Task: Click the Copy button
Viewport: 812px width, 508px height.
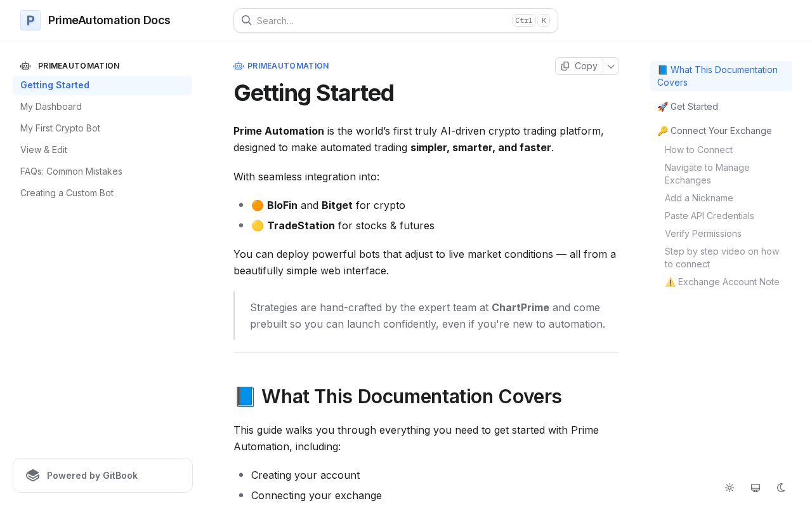Action: point(579,66)
